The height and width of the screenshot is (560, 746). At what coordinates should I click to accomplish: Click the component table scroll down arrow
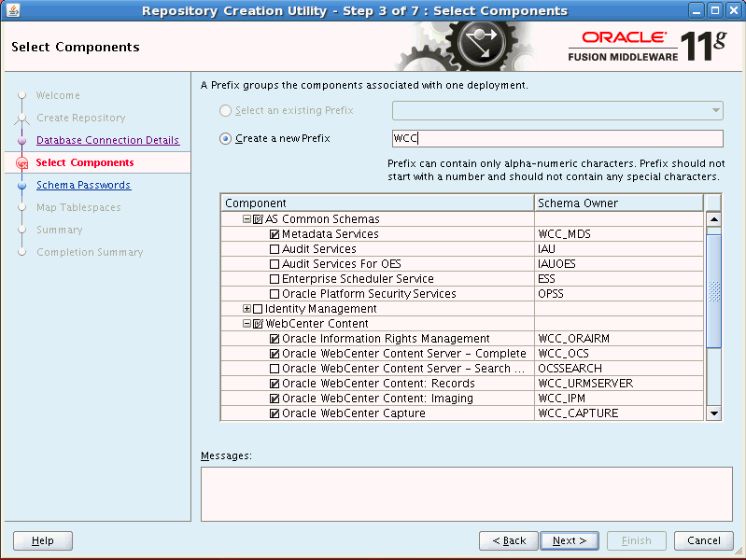click(713, 413)
